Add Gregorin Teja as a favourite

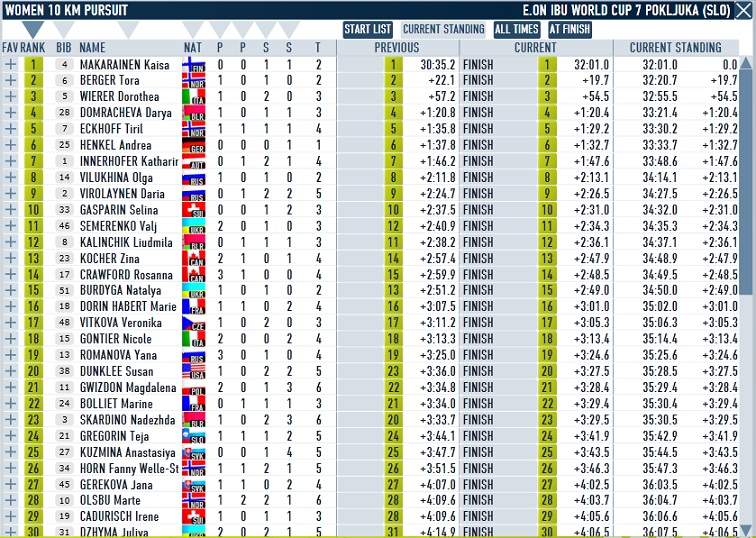[10, 436]
